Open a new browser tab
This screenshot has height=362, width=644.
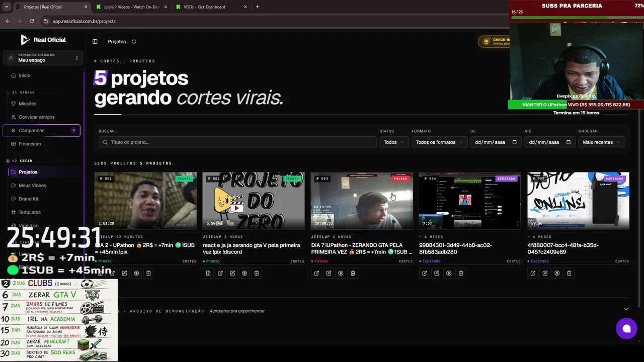(x=258, y=7)
